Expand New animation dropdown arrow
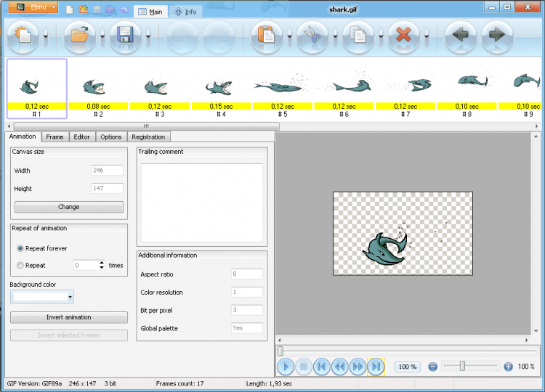 pyautogui.click(x=46, y=36)
